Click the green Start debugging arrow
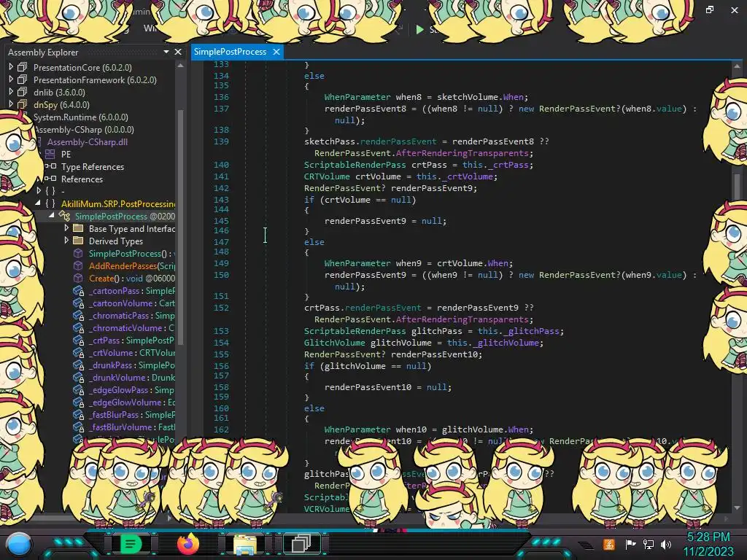The width and height of the screenshot is (747, 560). (x=419, y=29)
